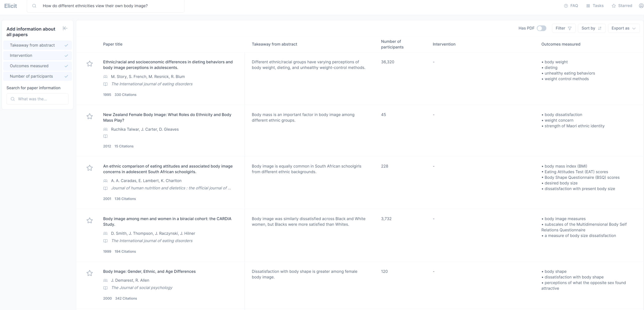
Task: Star the Body Image: Gender, Ethnic paper
Action: pyautogui.click(x=90, y=273)
